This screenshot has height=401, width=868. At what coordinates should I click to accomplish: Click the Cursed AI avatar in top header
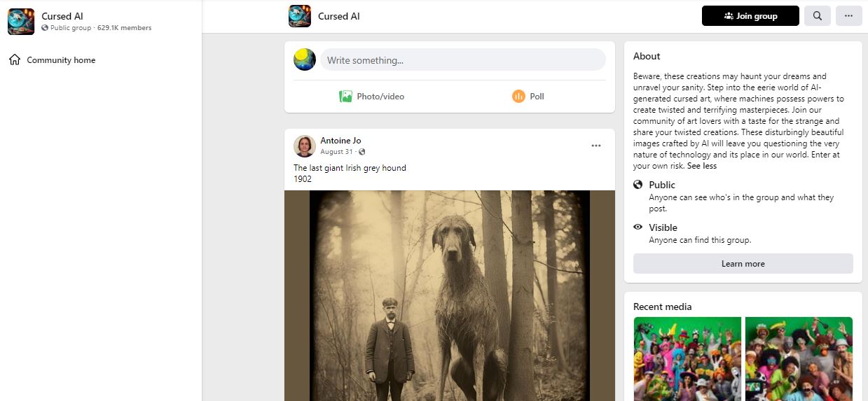coord(300,16)
